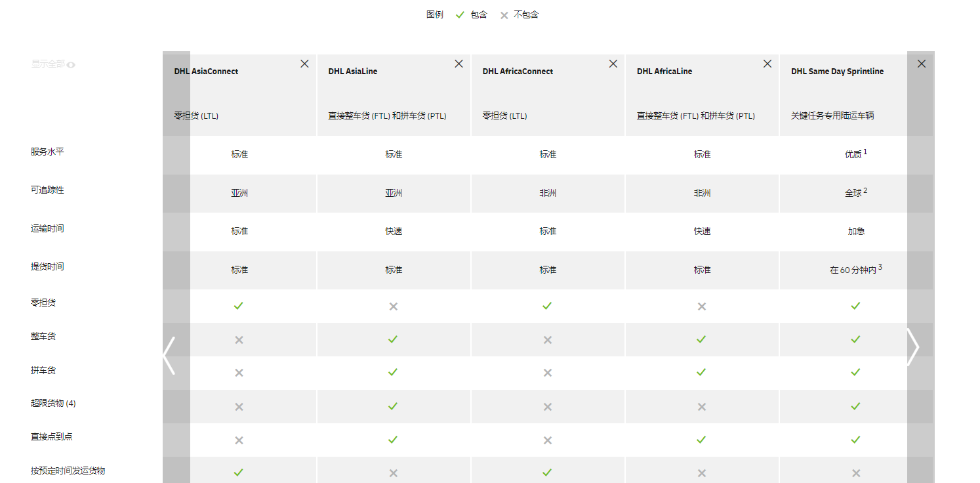Viewport: 980px width, 483px height.
Task: Click 按预定时间发运货物 cross mark for AsiaLine
Action: click(393, 473)
